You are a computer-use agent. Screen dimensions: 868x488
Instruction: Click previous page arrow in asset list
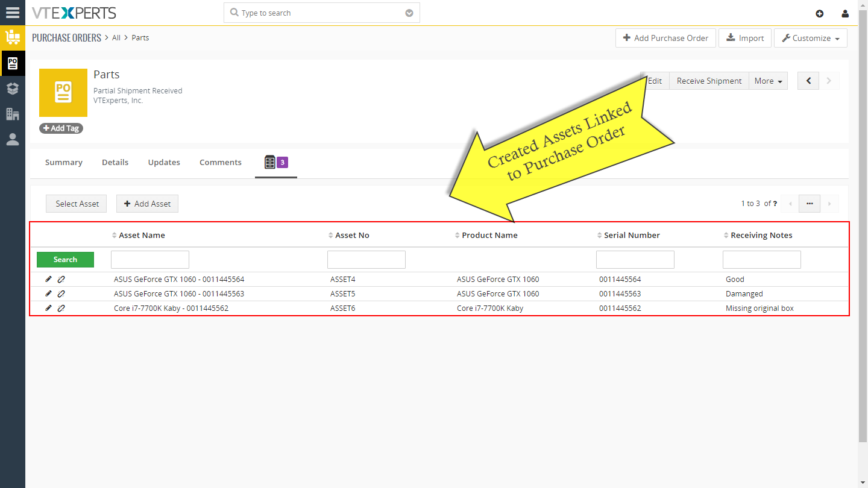coord(790,204)
